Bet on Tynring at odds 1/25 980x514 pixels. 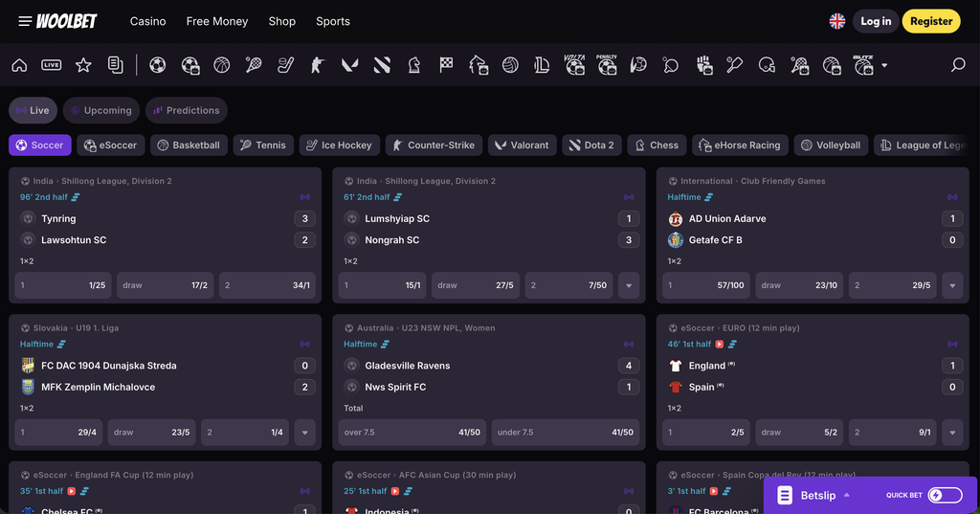pyautogui.click(x=63, y=285)
